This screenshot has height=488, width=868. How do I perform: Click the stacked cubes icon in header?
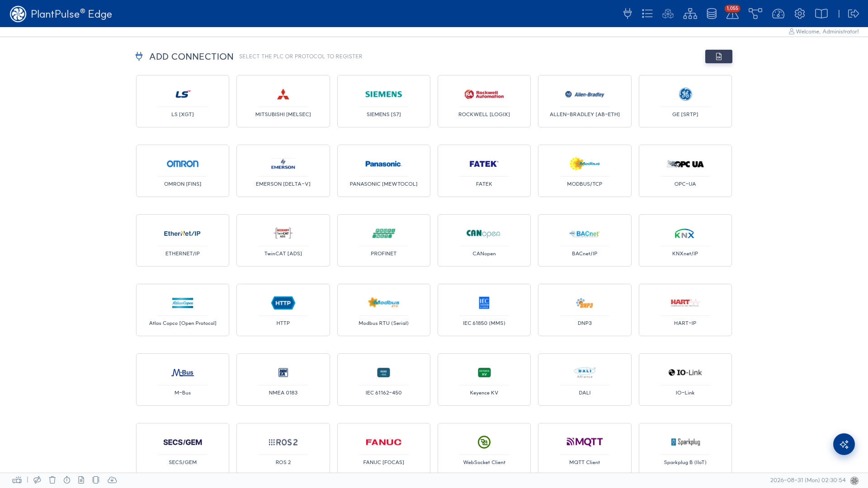click(x=668, y=14)
